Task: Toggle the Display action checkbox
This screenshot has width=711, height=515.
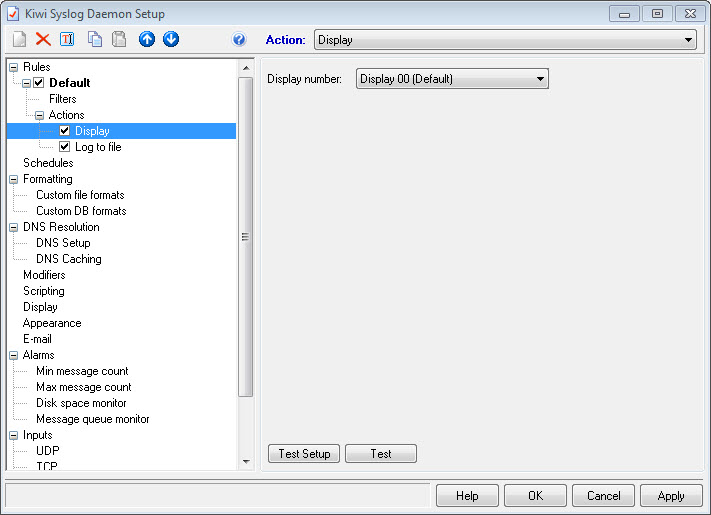Action: coord(65,131)
